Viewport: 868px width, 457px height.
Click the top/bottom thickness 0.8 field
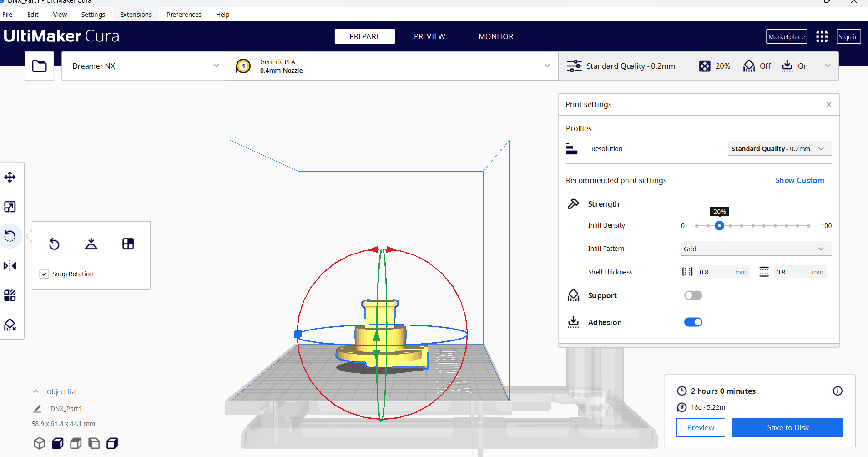[800, 272]
